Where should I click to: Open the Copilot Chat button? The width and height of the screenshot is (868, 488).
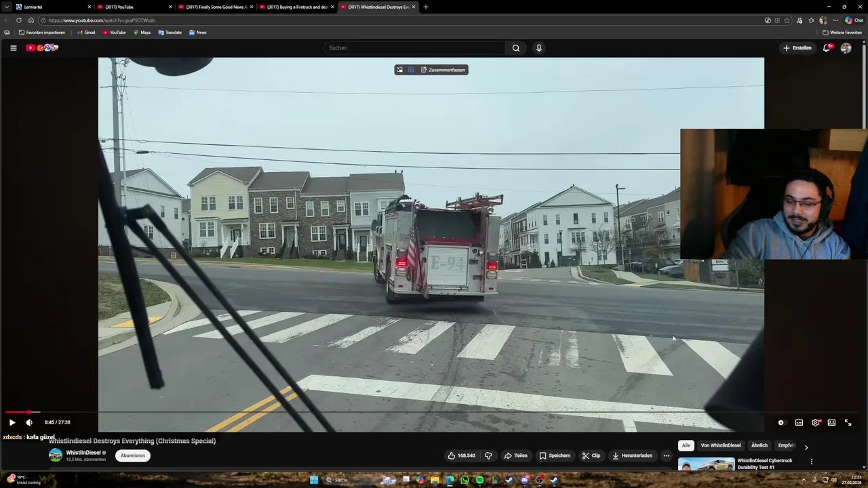[854, 20]
